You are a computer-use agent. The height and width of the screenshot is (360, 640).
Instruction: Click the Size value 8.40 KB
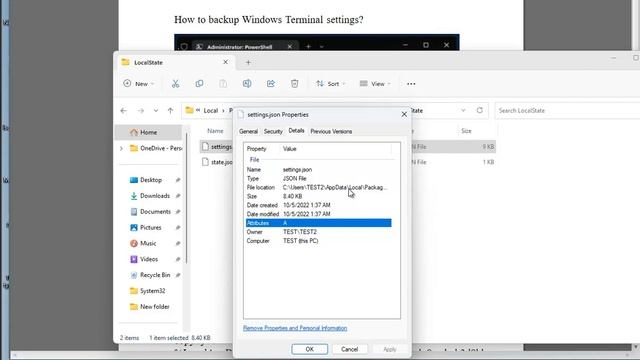point(293,196)
